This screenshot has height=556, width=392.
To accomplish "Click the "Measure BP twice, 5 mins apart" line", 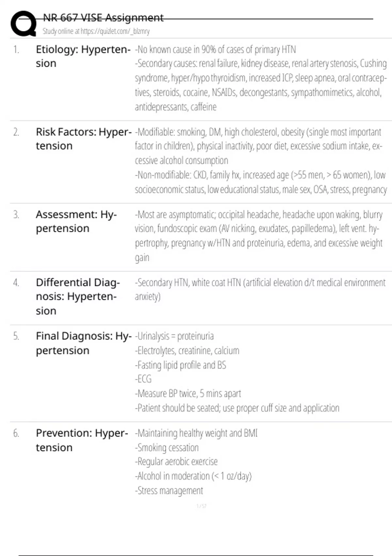I will (x=188, y=393).
